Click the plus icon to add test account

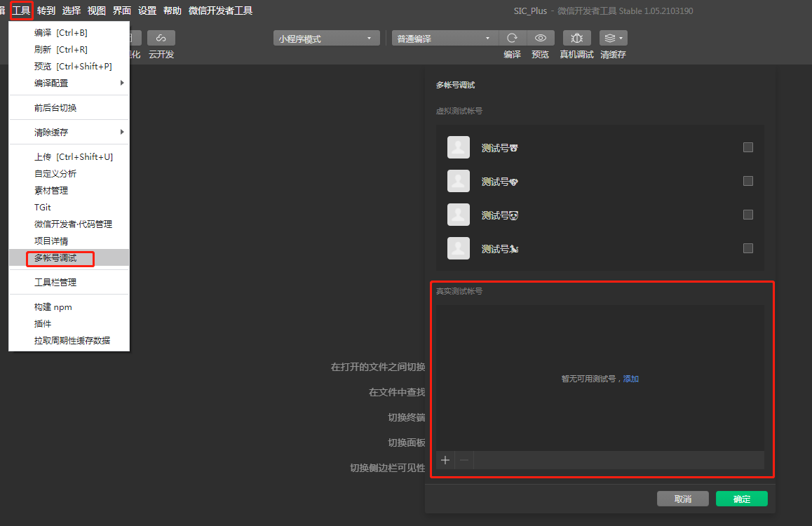(445, 460)
